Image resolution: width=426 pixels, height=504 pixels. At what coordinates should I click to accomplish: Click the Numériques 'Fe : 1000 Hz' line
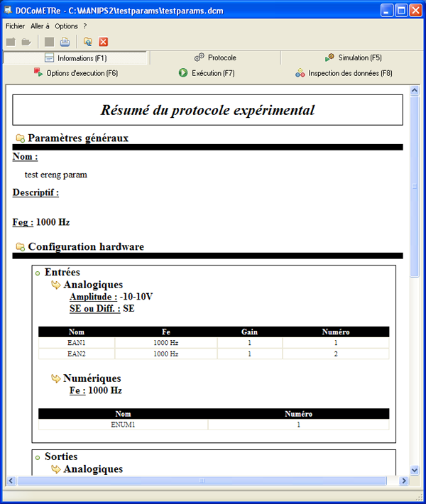(95, 390)
